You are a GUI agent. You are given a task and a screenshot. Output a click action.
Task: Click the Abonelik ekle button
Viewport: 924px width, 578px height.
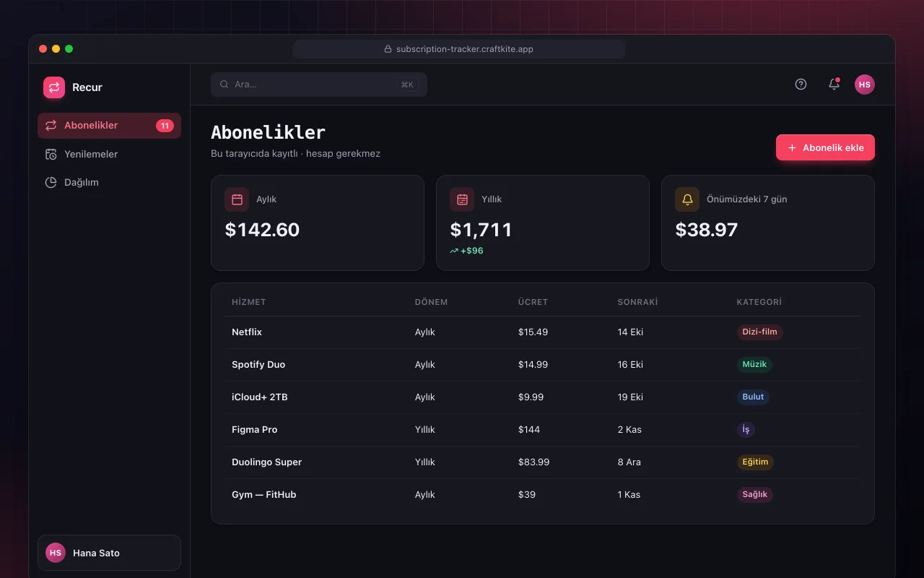[825, 147]
